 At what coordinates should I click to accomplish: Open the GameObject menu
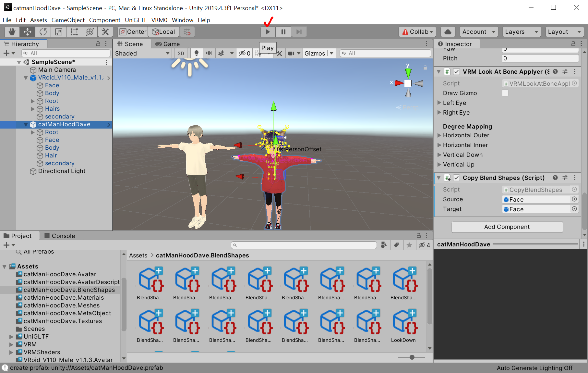[68, 20]
